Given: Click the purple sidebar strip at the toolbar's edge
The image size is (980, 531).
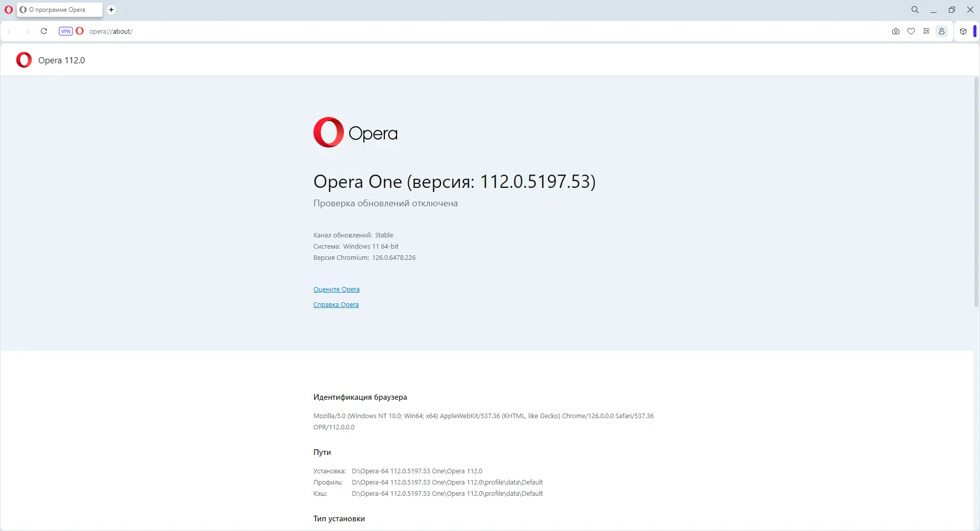Looking at the screenshot, I should (975, 31).
